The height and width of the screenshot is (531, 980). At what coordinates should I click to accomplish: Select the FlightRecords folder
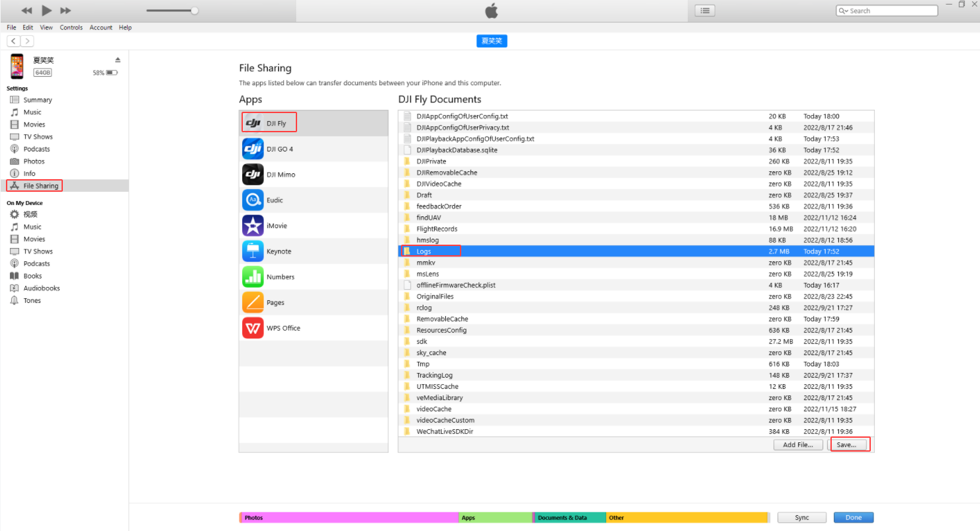tap(438, 228)
